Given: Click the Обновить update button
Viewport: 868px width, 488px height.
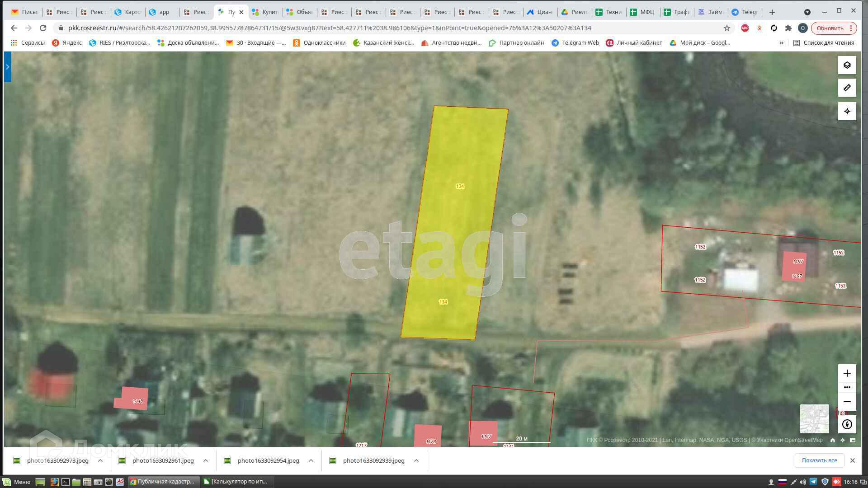Looking at the screenshot, I should click(830, 28).
